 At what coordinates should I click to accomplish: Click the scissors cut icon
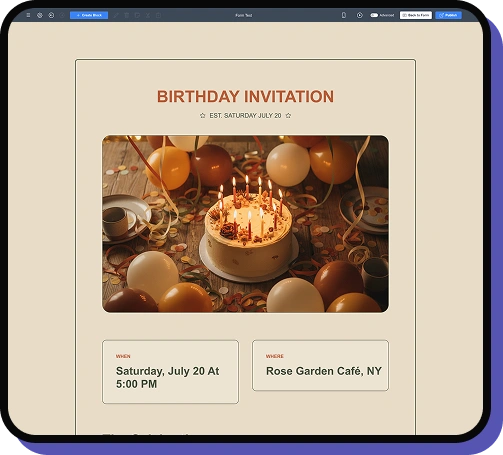(x=148, y=15)
